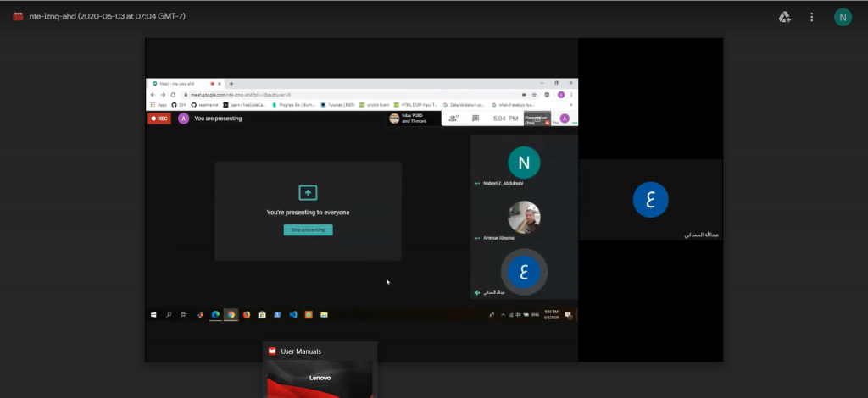Click the red REC recording indicator
The image size is (868, 398).
pos(159,119)
